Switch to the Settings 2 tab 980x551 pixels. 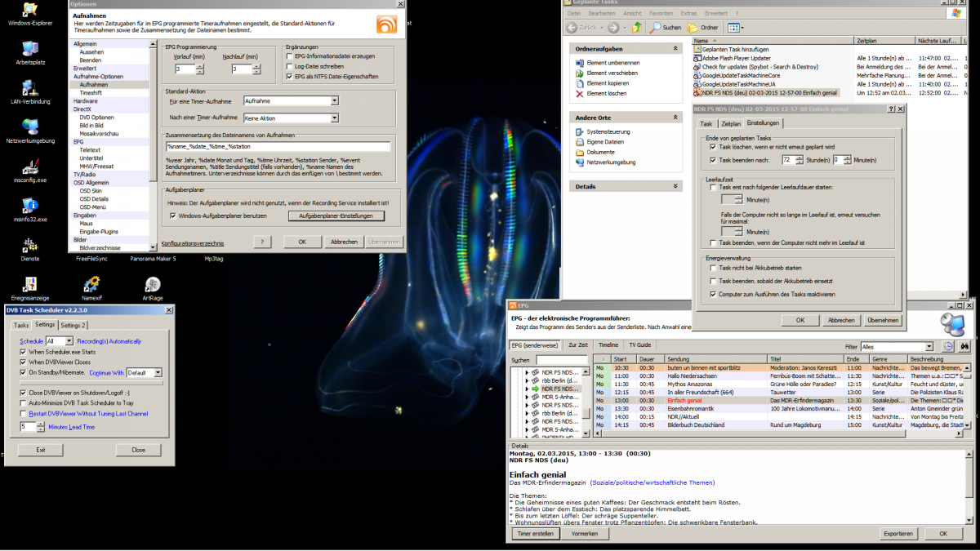[x=73, y=325]
